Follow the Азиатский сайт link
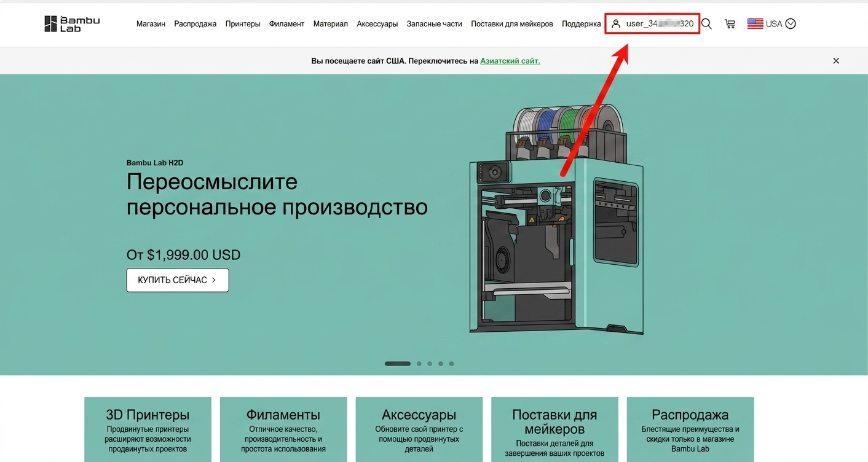 coord(510,61)
